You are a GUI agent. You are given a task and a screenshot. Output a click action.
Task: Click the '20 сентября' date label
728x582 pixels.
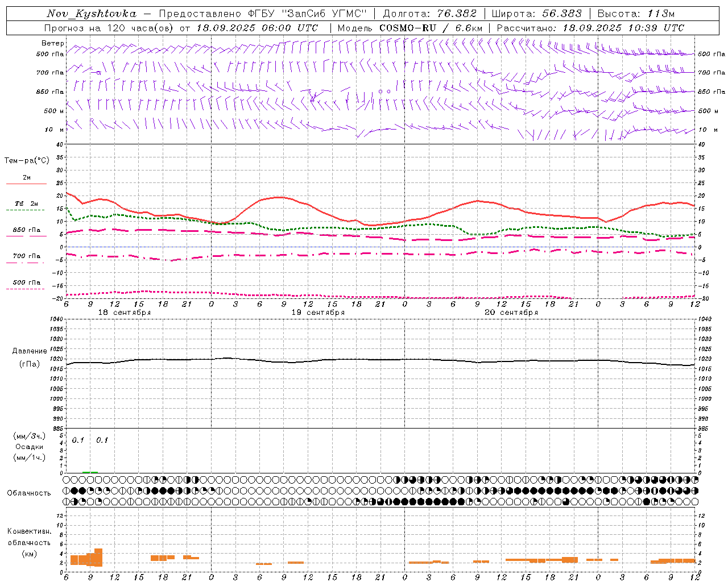511,313
